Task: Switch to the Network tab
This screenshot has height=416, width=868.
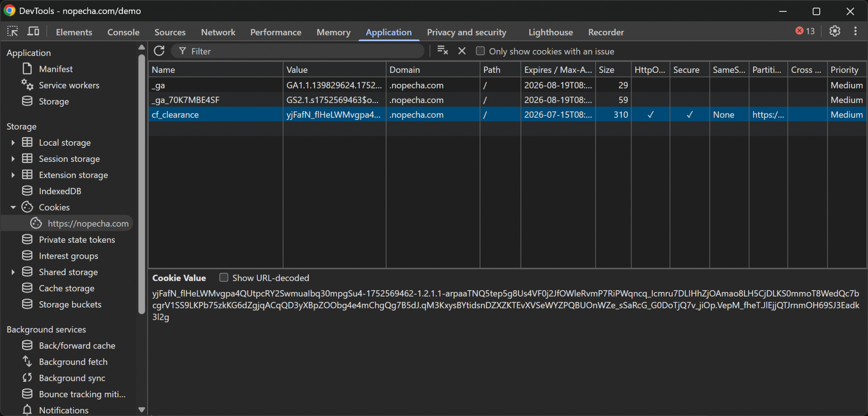Action: [218, 32]
